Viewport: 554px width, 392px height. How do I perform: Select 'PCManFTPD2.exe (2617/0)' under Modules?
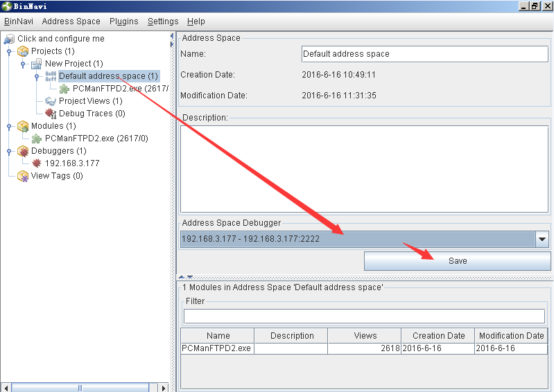[x=96, y=139]
